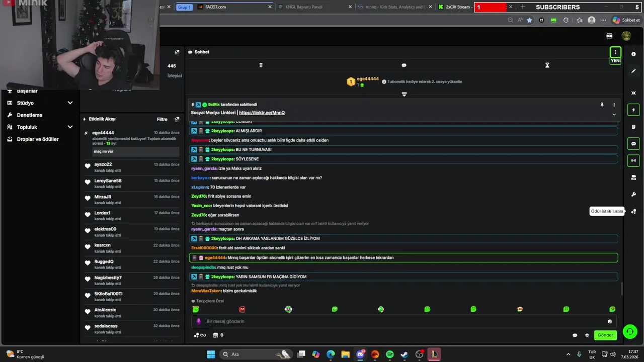Collapse the pinned message with chevron
This screenshot has width=644, height=362.
(614, 114)
